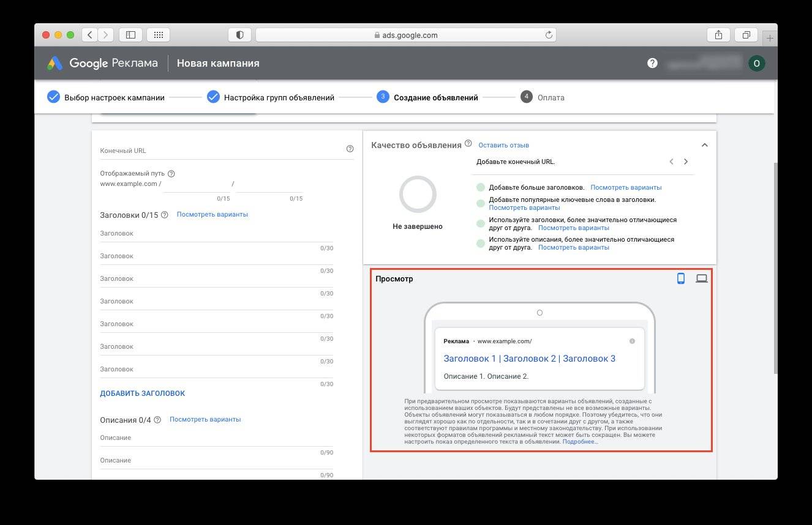
Task: Open Safari share button
Action: coord(718,35)
